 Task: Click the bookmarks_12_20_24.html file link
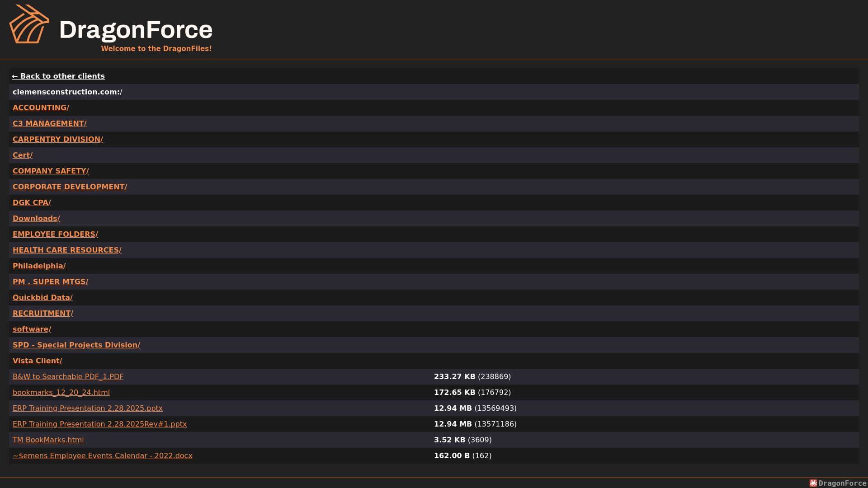pos(61,392)
